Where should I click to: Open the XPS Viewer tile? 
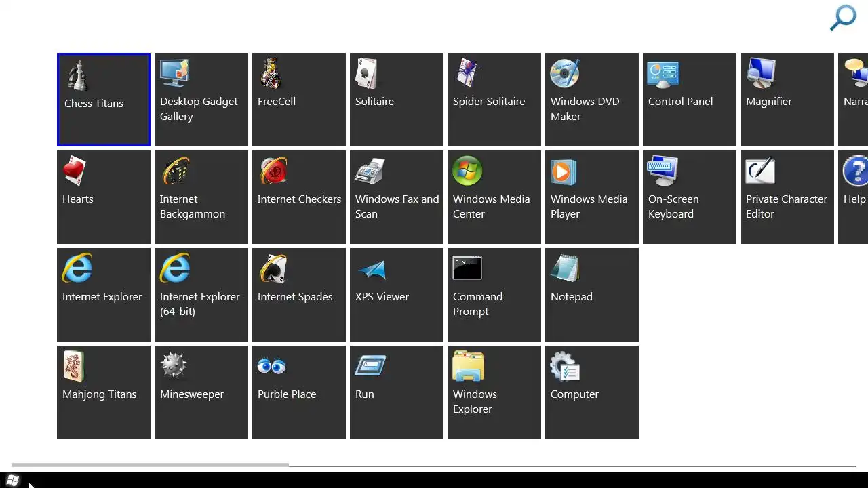click(397, 295)
